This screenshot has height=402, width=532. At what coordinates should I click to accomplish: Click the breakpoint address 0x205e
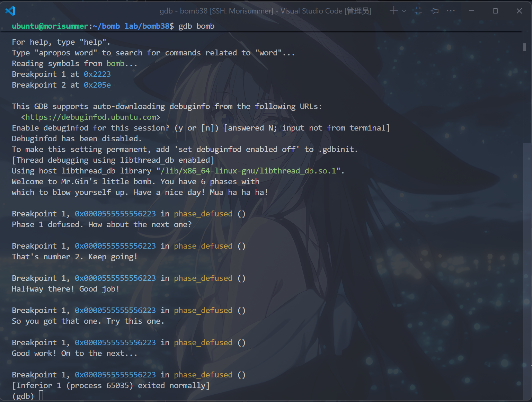pyautogui.click(x=97, y=85)
